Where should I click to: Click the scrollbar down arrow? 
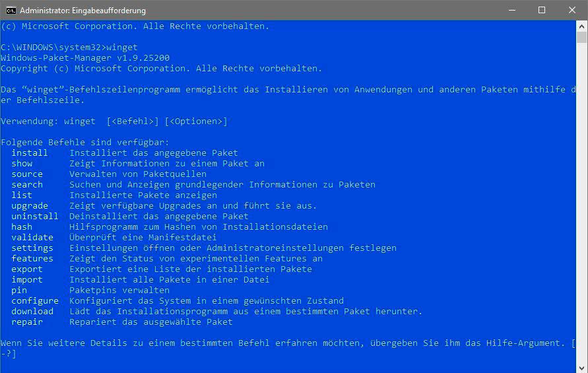581,367
